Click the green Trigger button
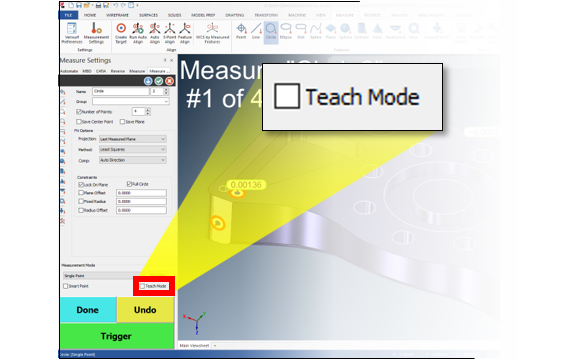This screenshot has height=360, width=578. [x=117, y=336]
